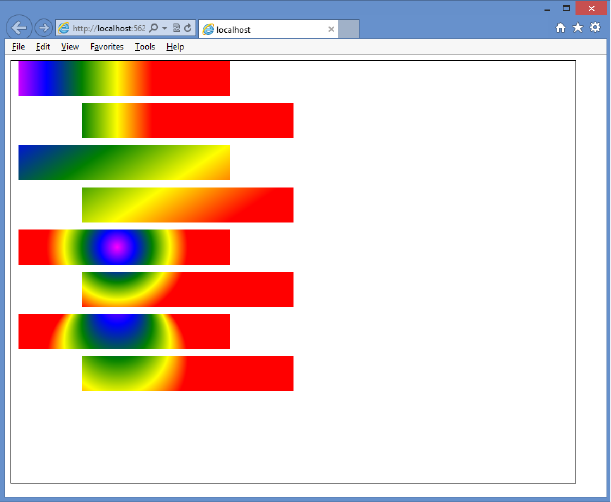Refresh the page with the reload icon
This screenshot has height=502, width=611.
coord(188,28)
